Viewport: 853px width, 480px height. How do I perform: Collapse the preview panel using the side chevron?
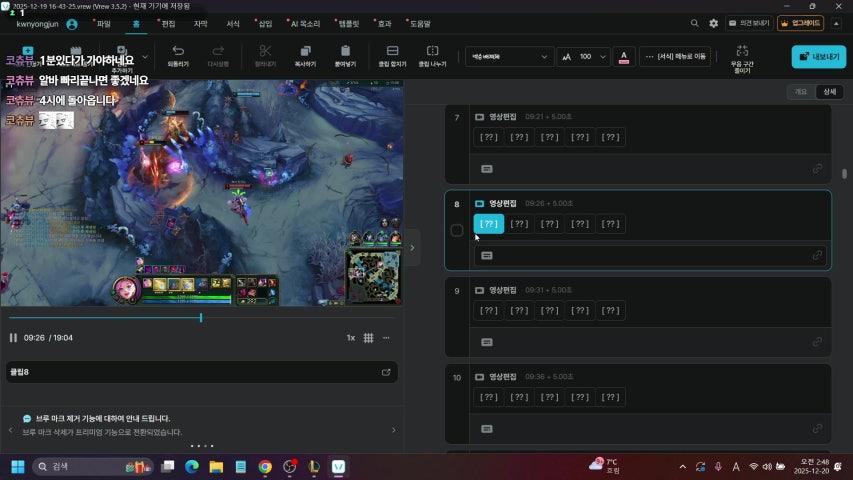[x=412, y=248]
